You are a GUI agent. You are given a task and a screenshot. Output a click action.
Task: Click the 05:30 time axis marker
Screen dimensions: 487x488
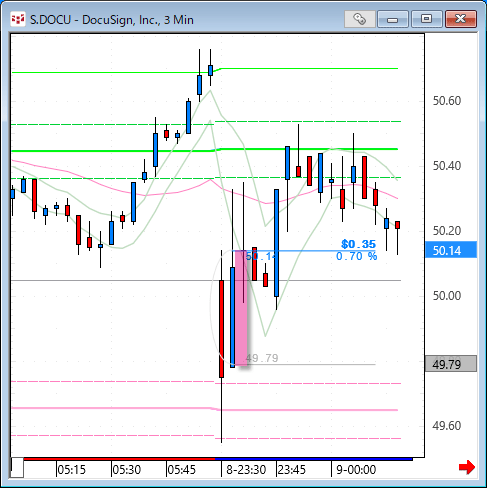(x=126, y=470)
